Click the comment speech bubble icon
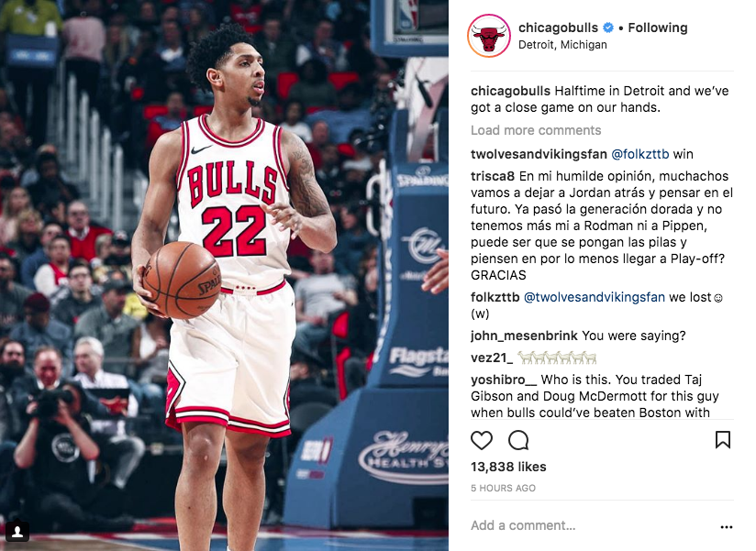This screenshot has width=756, height=551. 518,440
